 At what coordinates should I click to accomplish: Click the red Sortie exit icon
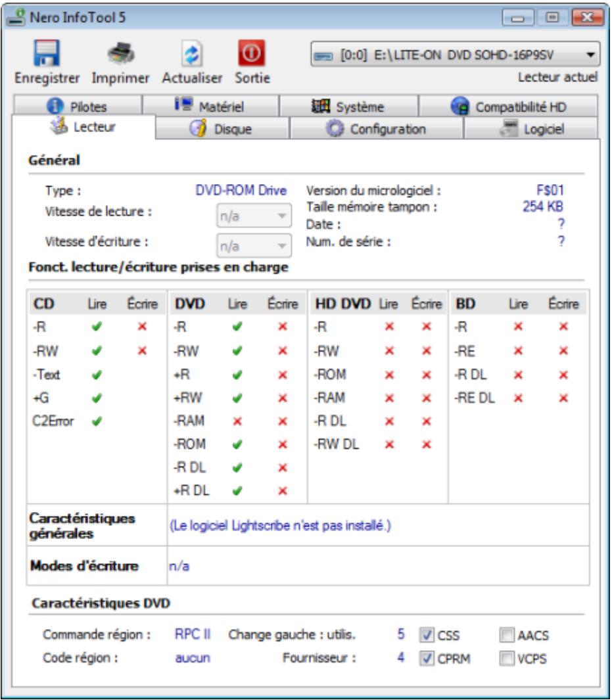pos(251,53)
